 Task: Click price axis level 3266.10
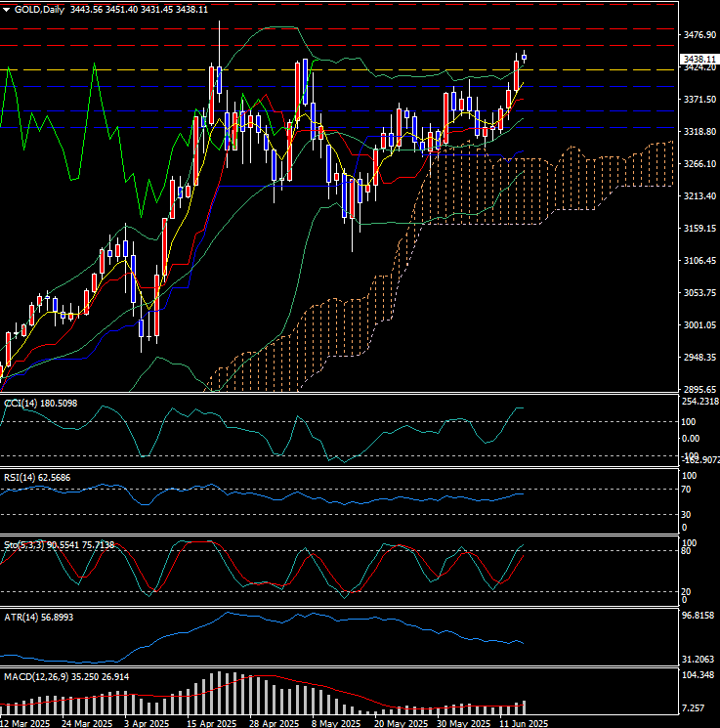tap(699, 163)
